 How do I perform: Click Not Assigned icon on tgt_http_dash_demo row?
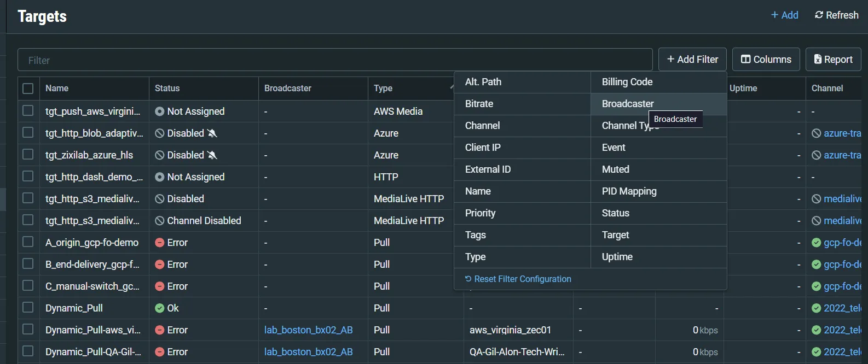(x=160, y=177)
